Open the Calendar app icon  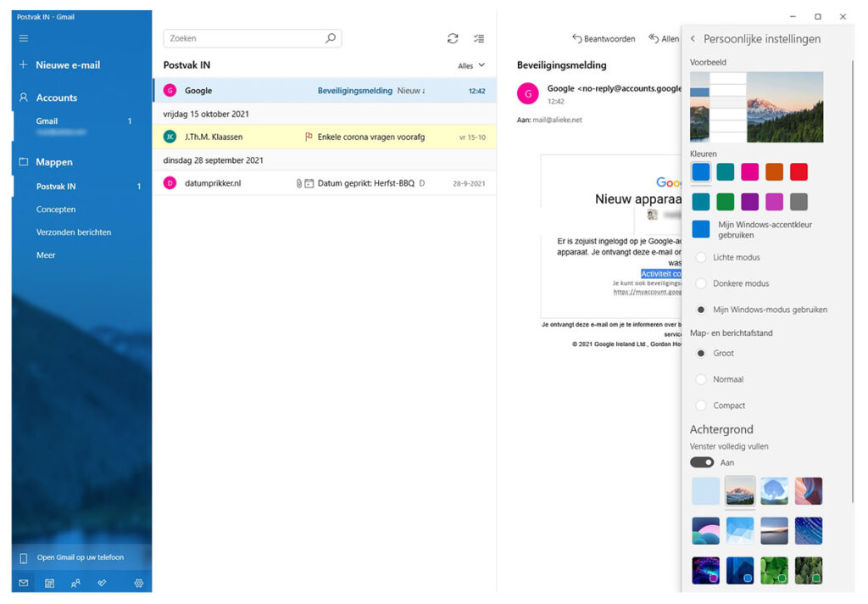[50, 583]
